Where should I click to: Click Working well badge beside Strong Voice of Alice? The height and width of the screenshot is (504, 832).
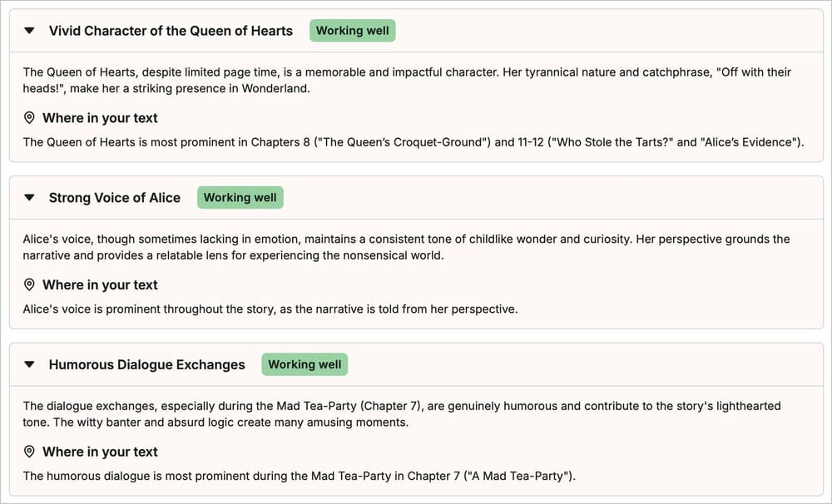[240, 197]
